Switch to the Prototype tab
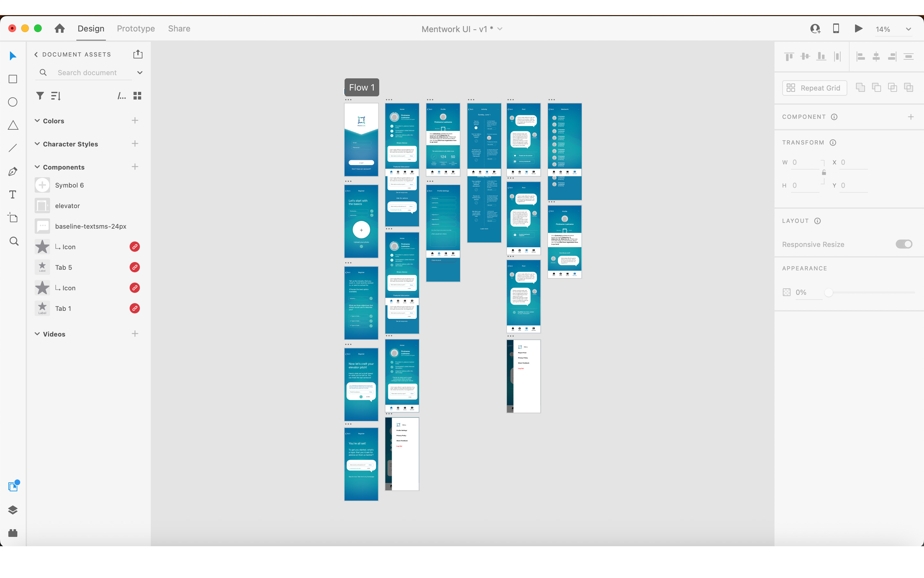 click(136, 29)
